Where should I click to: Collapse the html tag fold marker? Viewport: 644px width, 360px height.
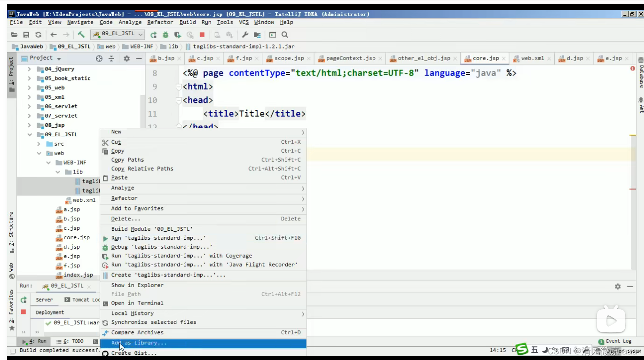tap(178, 87)
